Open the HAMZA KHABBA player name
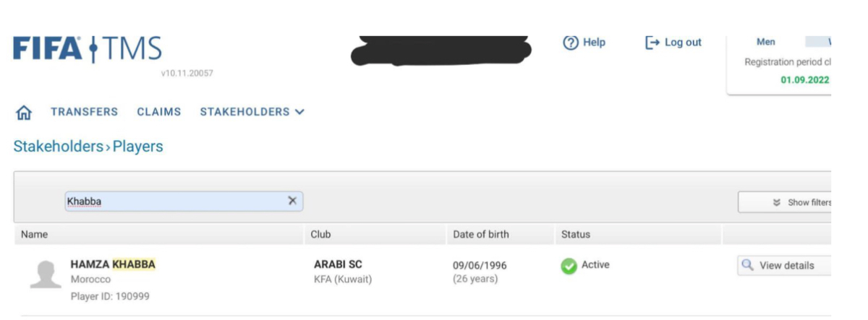868x320 pixels. pos(113,264)
